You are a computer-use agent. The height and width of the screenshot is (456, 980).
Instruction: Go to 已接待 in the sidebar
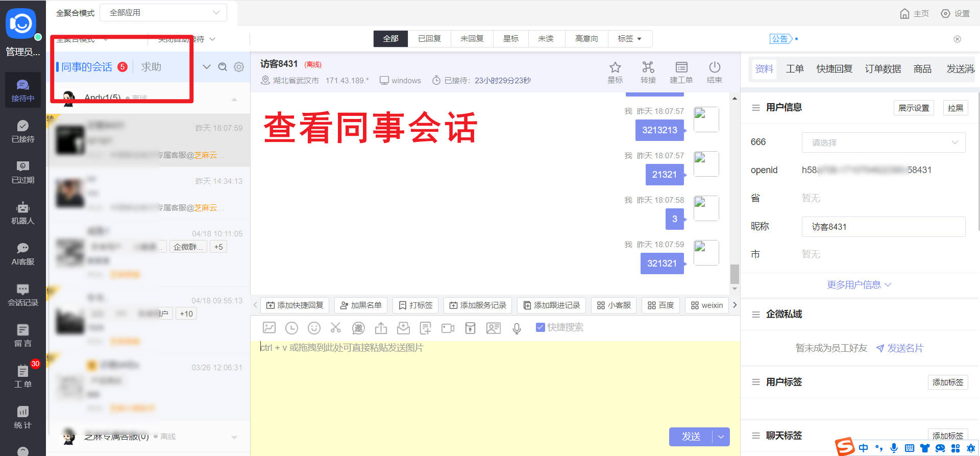coord(23,131)
